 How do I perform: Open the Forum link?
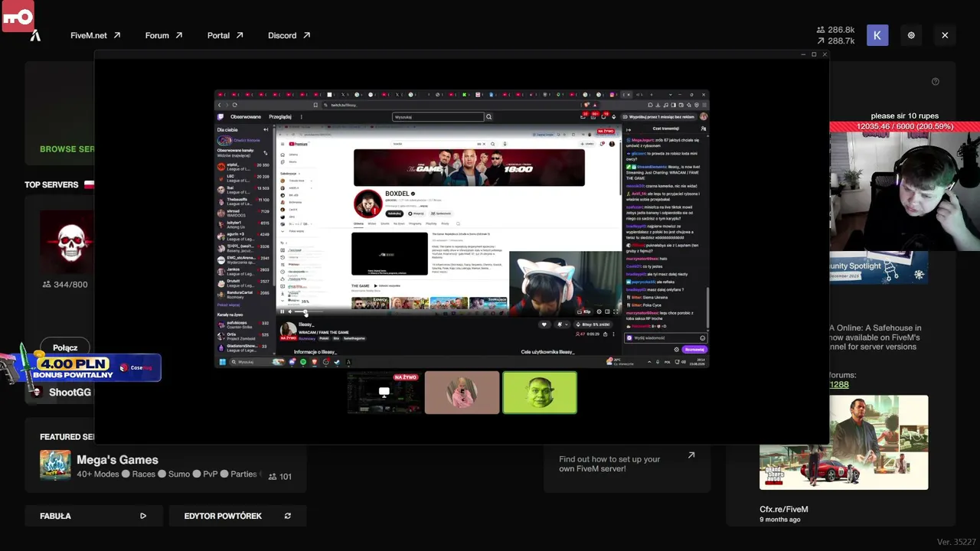(x=164, y=35)
